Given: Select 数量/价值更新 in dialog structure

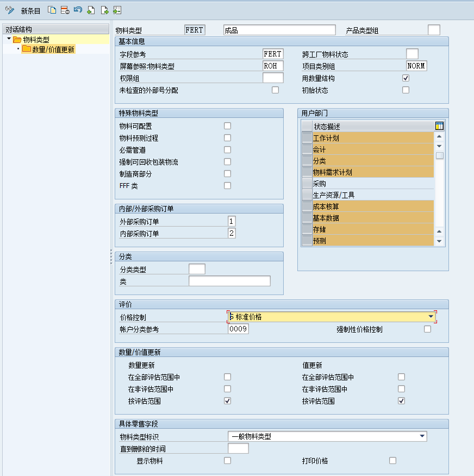Looking at the screenshot, I should [x=53, y=49].
